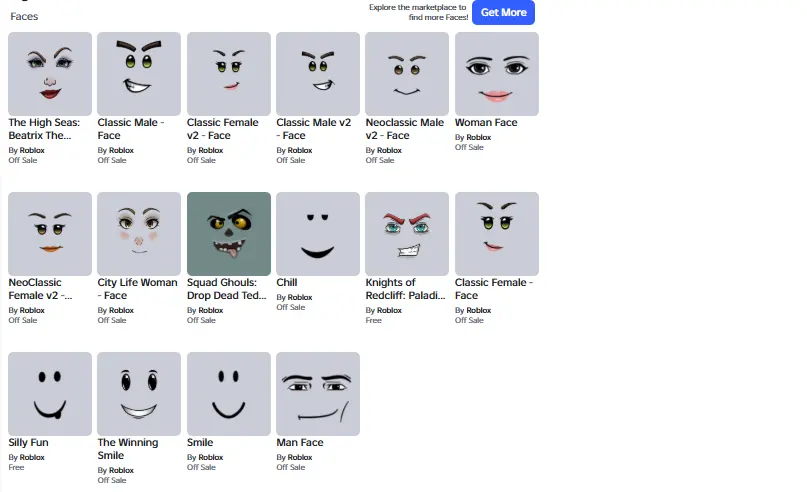Select the Classic Female - Face thumbnail

[497, 234]
